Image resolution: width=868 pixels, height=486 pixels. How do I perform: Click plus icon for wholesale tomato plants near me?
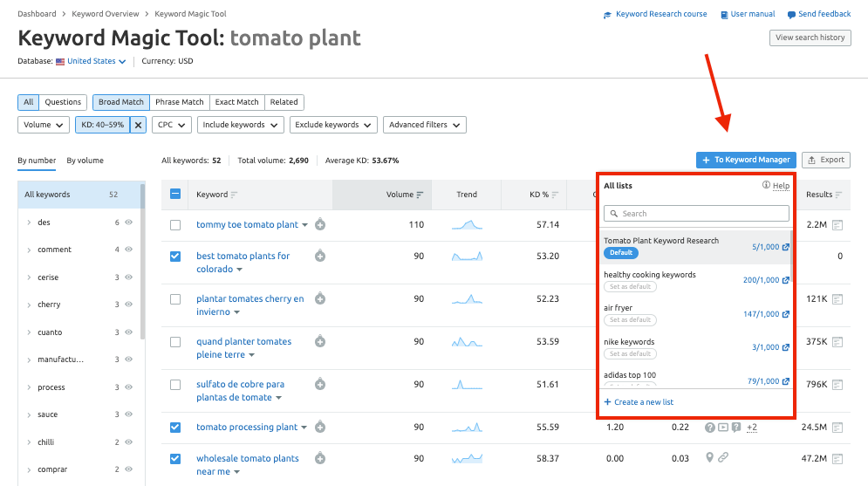320,458
